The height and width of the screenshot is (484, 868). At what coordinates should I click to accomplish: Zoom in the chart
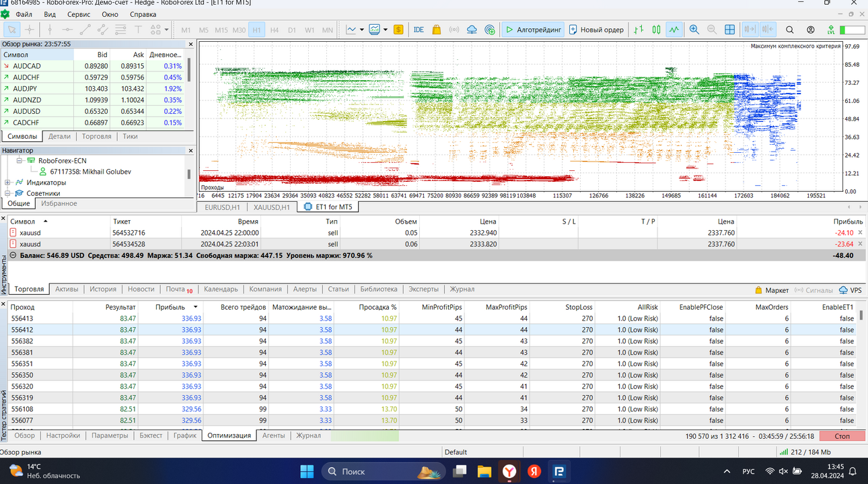(x=694, y=30)
